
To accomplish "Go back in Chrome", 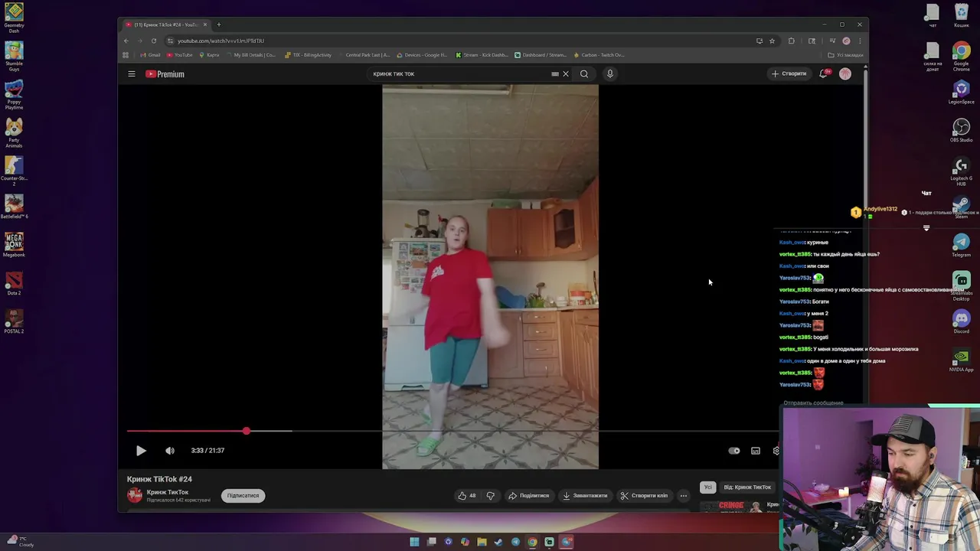I will pos(126,41).
